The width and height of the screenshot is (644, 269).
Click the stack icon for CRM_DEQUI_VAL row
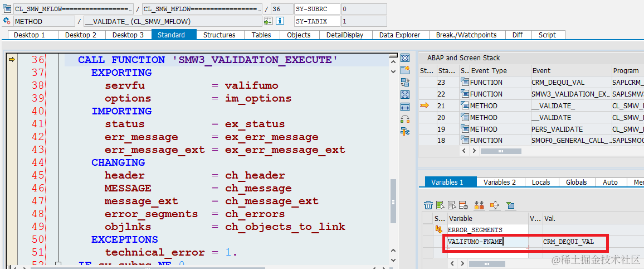(465, 82)
